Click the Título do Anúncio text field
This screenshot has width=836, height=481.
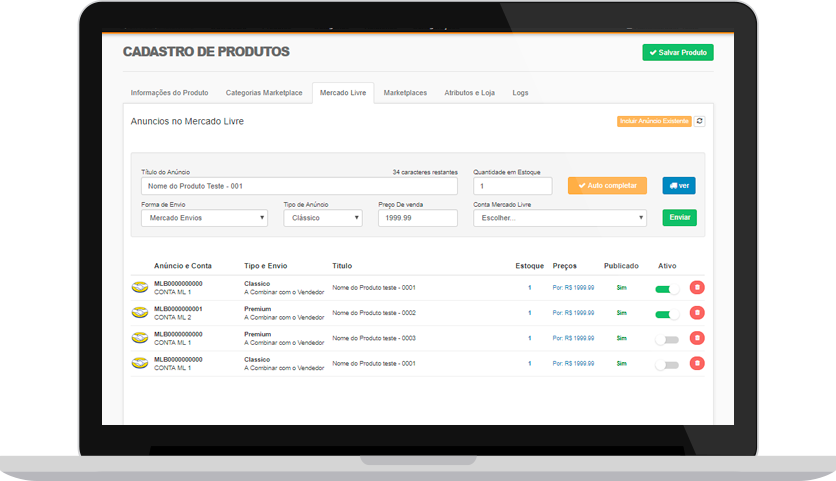[299, 186]
